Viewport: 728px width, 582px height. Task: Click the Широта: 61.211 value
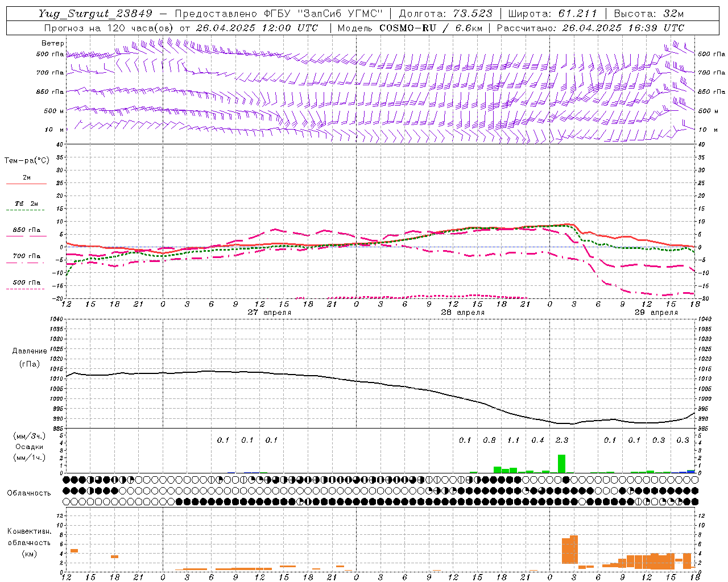(553, 14)
